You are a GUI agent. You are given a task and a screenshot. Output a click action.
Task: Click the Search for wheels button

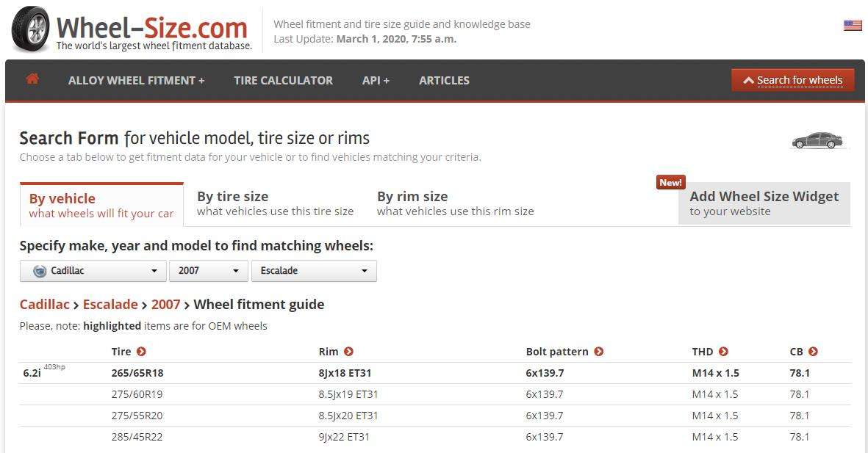tap(792, 80)
